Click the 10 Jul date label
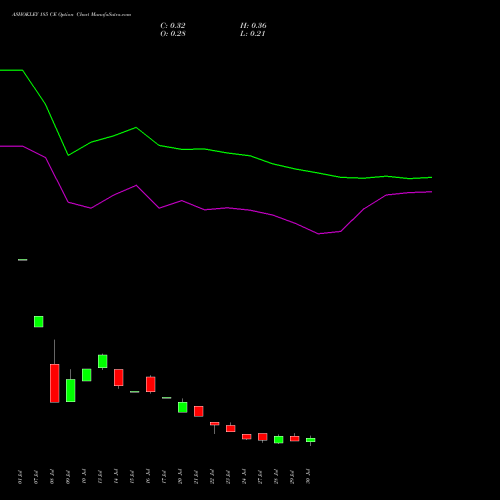 tap(84, 477)
